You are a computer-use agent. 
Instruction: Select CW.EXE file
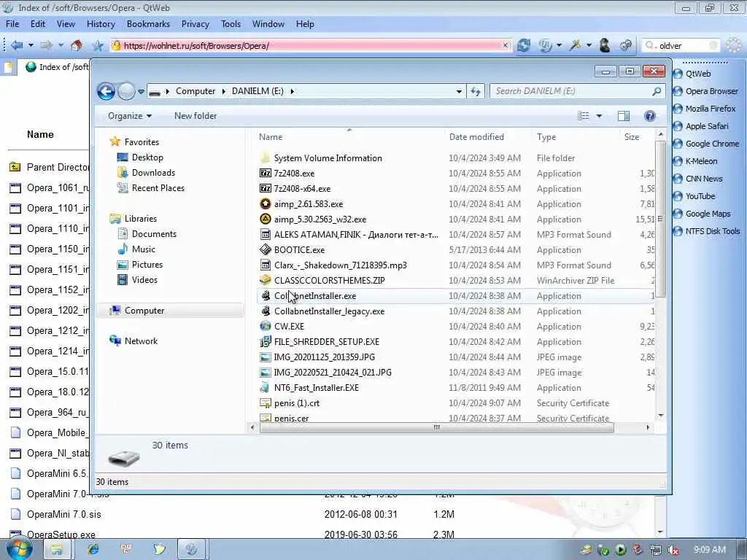(289, 326)
